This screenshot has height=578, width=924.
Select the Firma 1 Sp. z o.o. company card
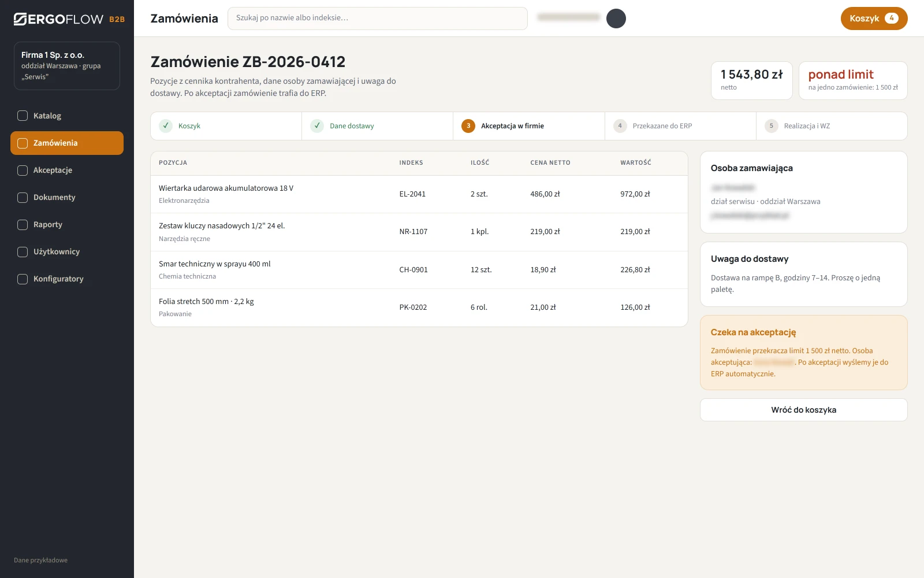pyautogui.click(x=67, y=66)
